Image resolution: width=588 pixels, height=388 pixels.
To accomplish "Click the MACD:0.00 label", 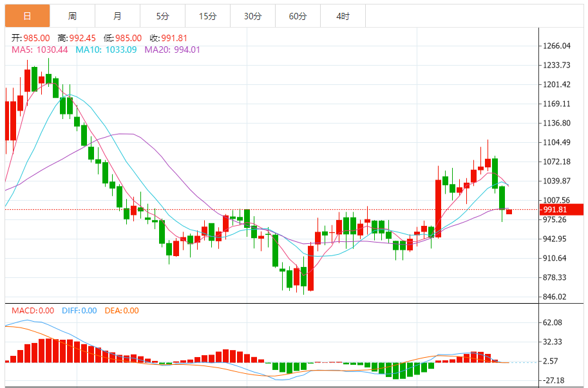I will [33, 311].
